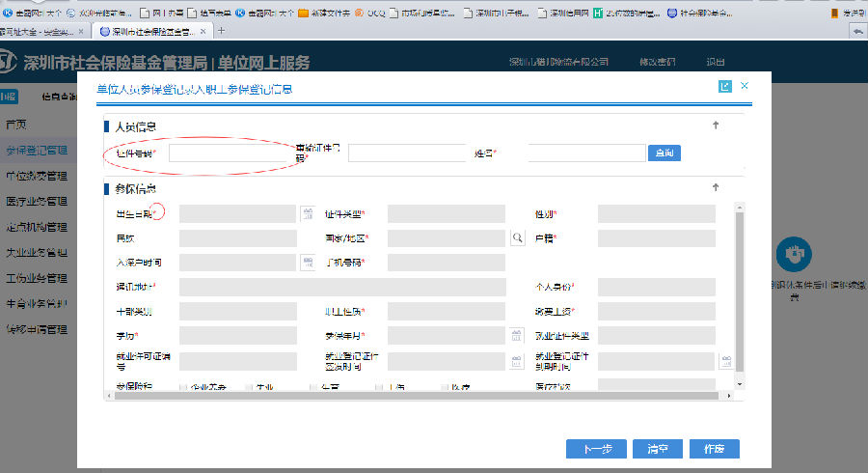The image size is (868, 473).
Task: Click the calendar icon beside 出生日期 field
Action: (x=307, y=213)
